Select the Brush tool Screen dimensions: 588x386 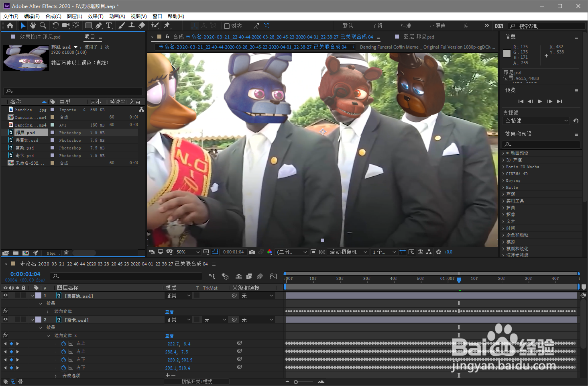click(x=122, y=26)
